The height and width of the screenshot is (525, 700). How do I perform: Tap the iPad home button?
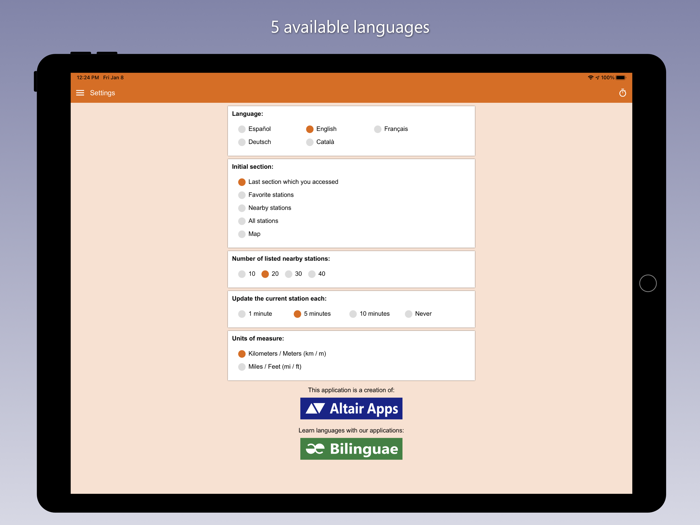648,283
